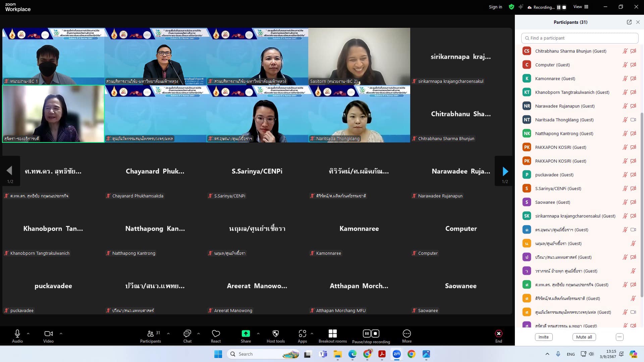The image size is (644, 362).
Task: Click Chrome icon in taskbar
Action: [411, 354]
